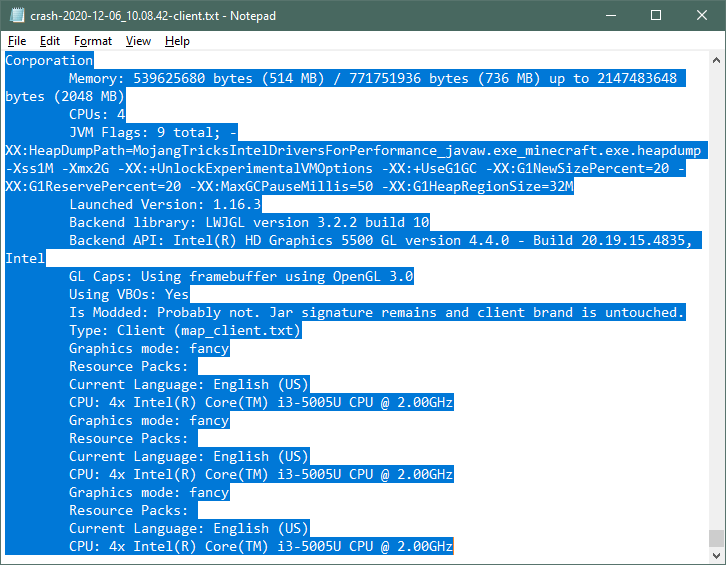
Task: Click 'Using VBOs: Yes' line
Action: (129, 295)
